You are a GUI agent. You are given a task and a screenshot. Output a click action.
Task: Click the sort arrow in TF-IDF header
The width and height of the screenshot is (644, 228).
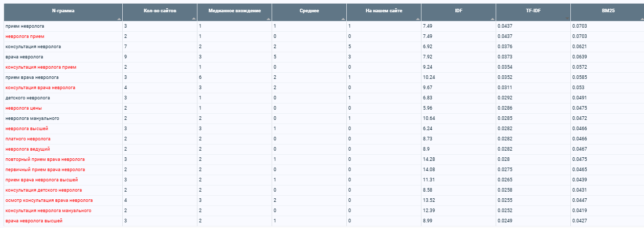pos(567,18)
